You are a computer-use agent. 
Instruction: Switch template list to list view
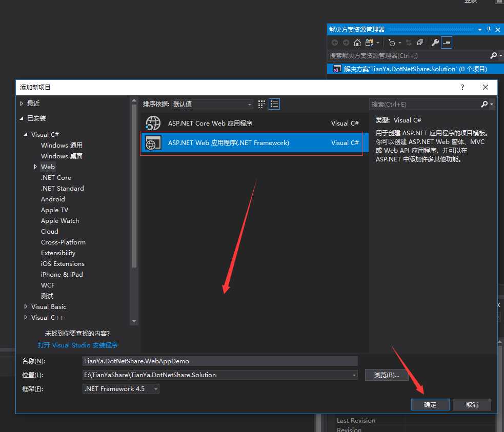pos(274,104)
